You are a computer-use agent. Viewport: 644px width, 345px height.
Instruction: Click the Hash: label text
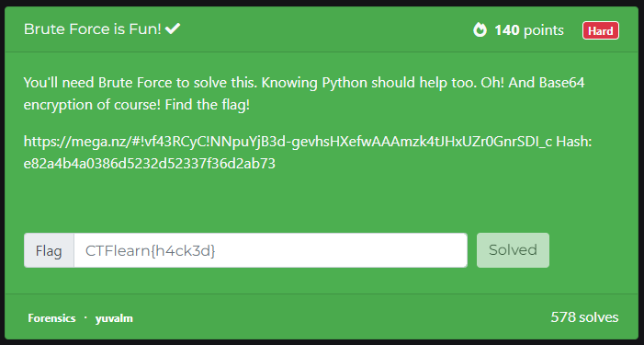(574, 142)
